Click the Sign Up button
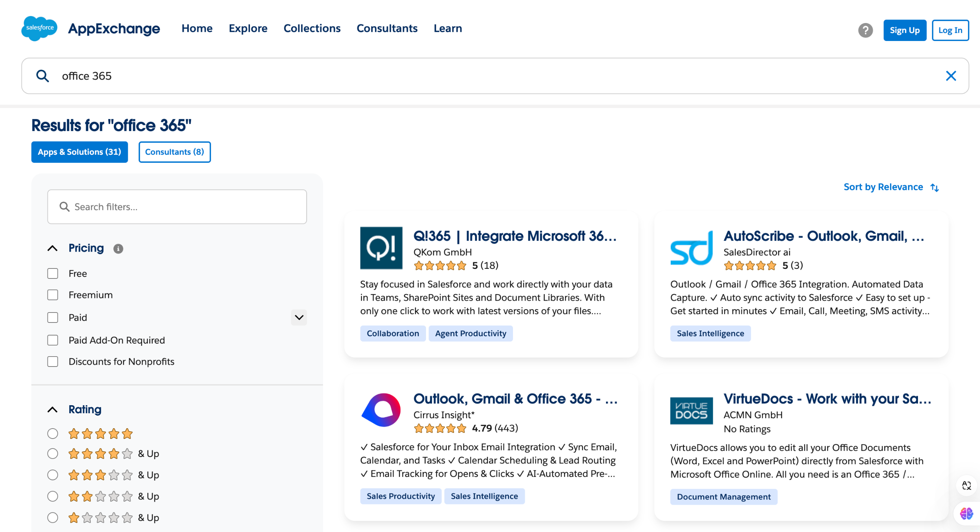This screenshot has width=980, height=532. pyautogui.click(x=905, y=30)
